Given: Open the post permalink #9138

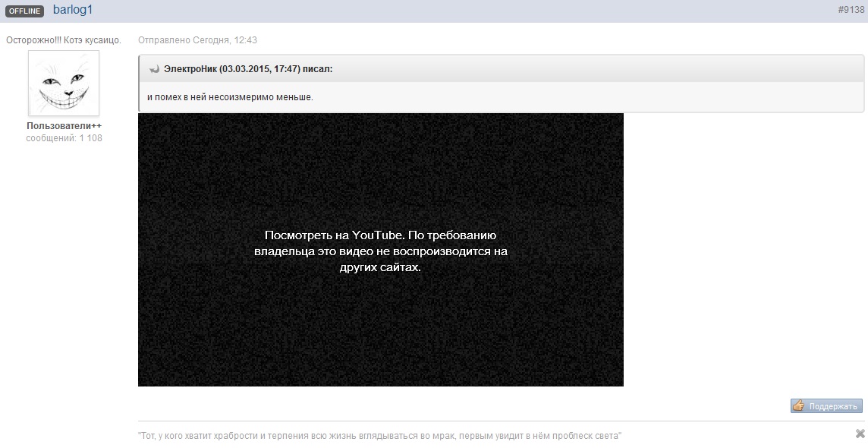Looking at the screenshot, I should point(851,10).
